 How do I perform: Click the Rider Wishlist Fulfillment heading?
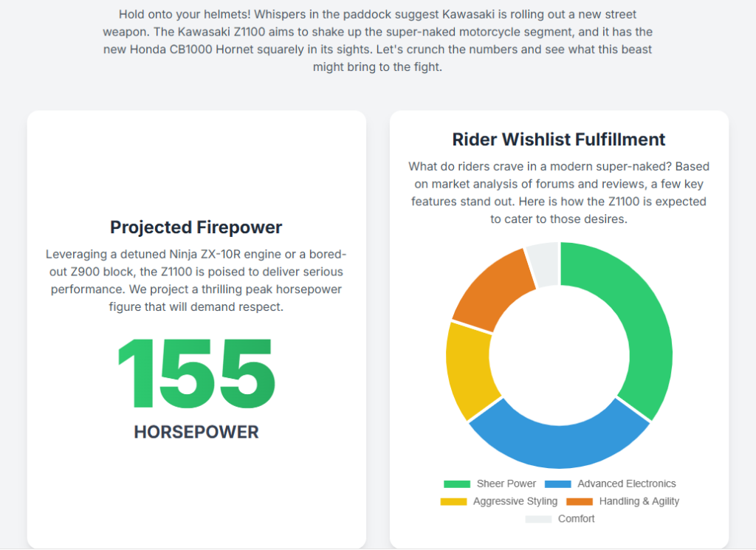(559, 140)
